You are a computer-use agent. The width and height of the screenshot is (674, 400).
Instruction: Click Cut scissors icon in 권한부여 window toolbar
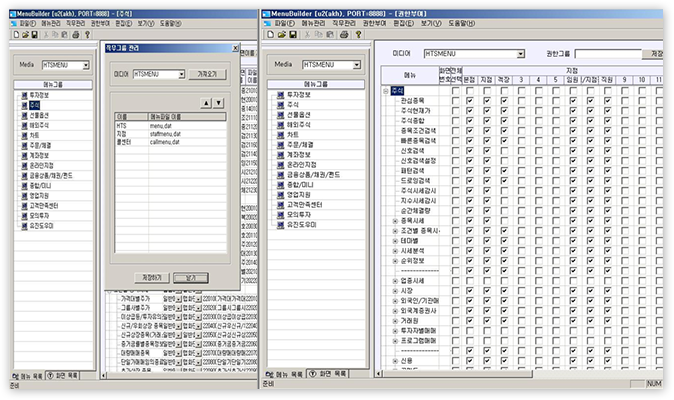pyautogui.click(x=307, y=34)
